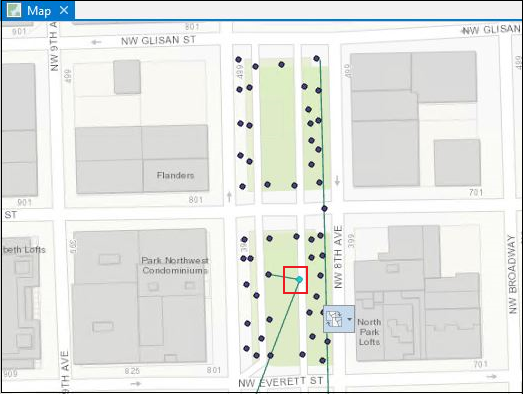Click the down one-way arrow above NW 8th Ave
Screen dimensions: 523x394
pos(337,180)
